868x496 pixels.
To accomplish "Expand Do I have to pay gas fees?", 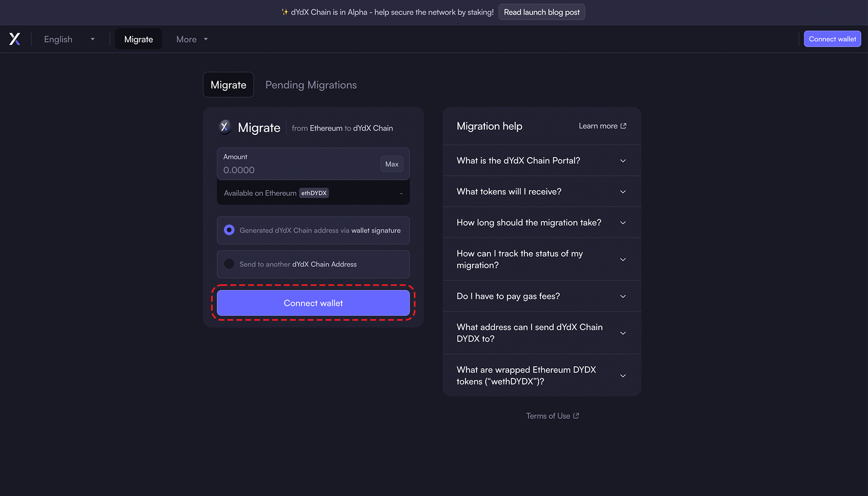I will (x=542, y=296).
